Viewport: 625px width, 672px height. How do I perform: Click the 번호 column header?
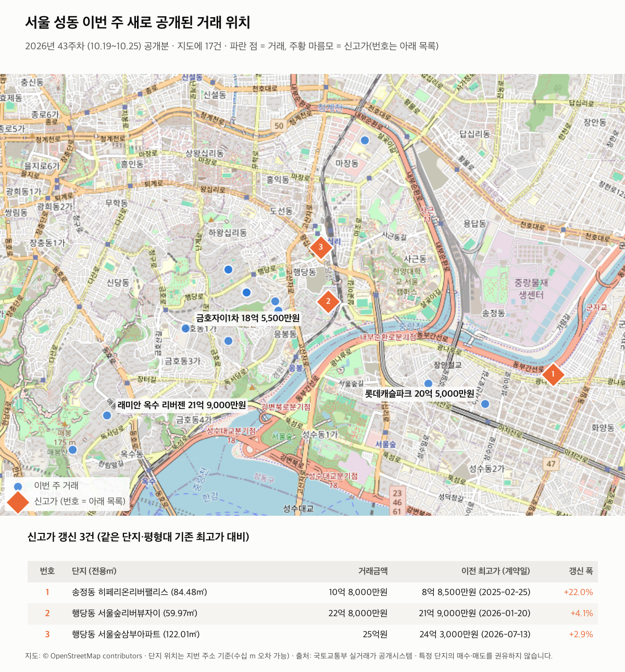point(47,571)
